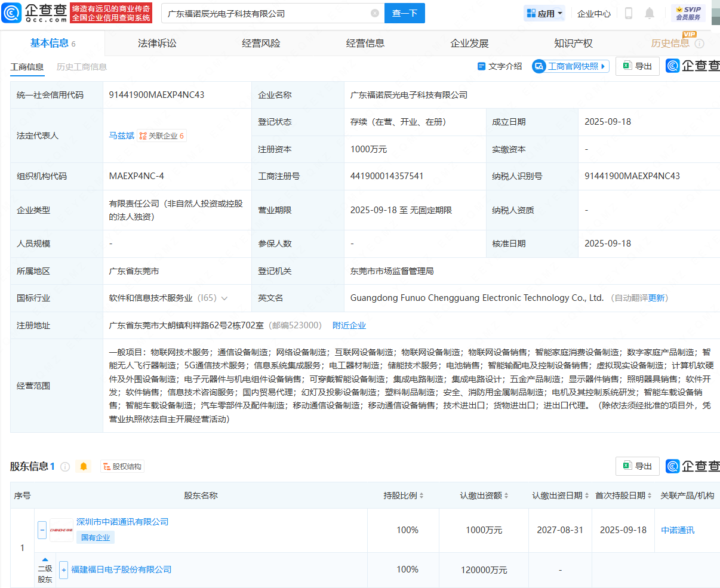Open the mobile phone app icon
The image size is (720, 588).
[629, 13]
